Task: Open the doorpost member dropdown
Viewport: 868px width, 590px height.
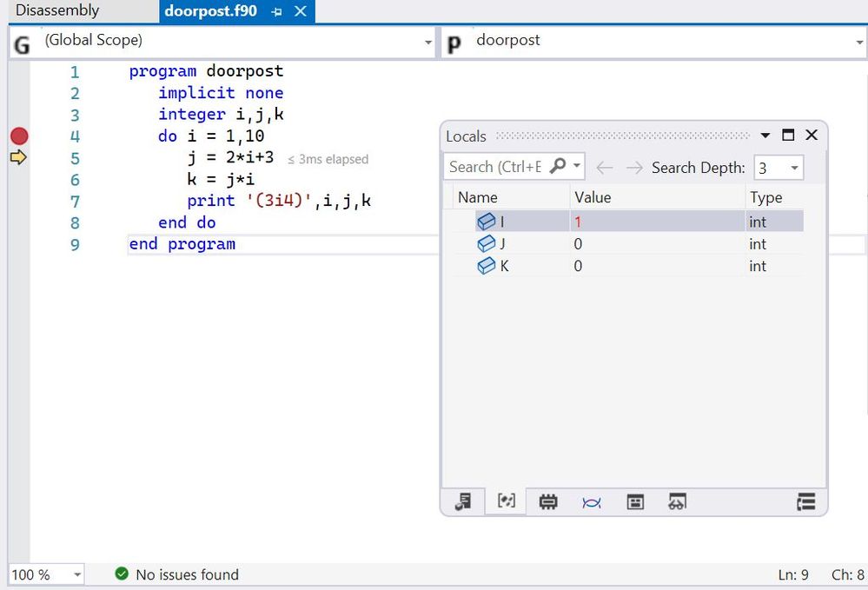Action: tap(859, 43)
